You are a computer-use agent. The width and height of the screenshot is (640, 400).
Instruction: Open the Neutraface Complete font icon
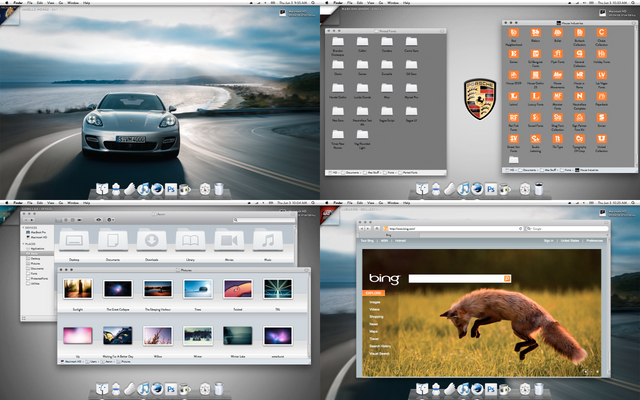(579, 96)
